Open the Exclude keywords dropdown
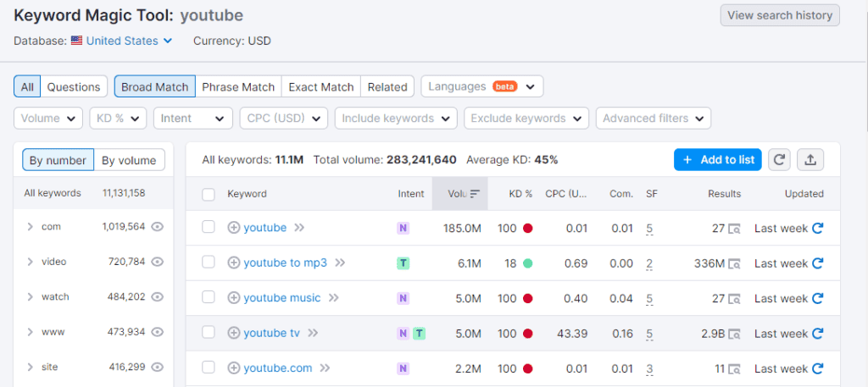868x387 pixels. tap(526, 119)
